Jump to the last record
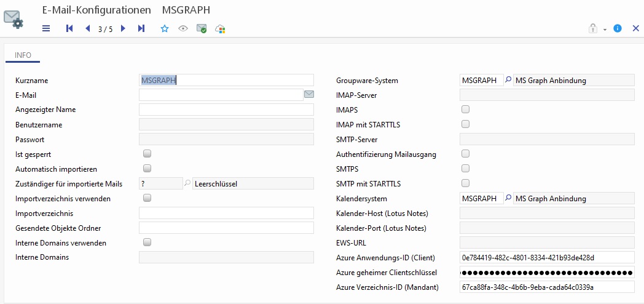 pos(141,28)
